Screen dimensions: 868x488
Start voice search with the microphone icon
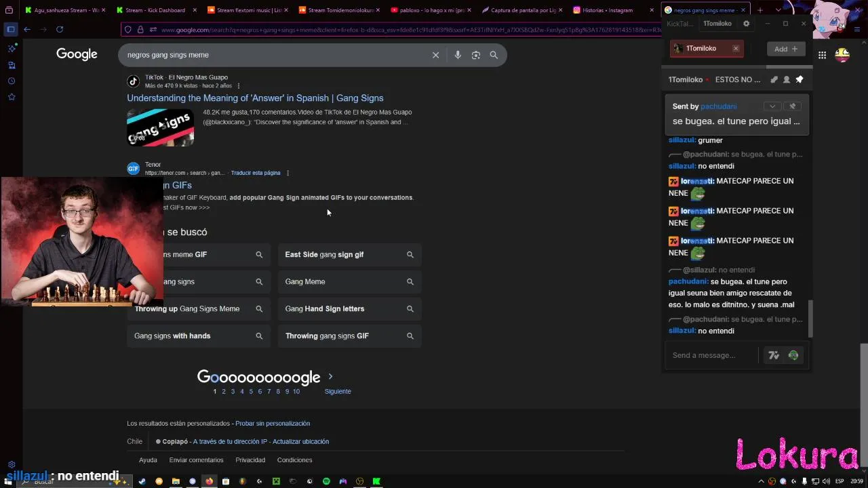point(458,55)
